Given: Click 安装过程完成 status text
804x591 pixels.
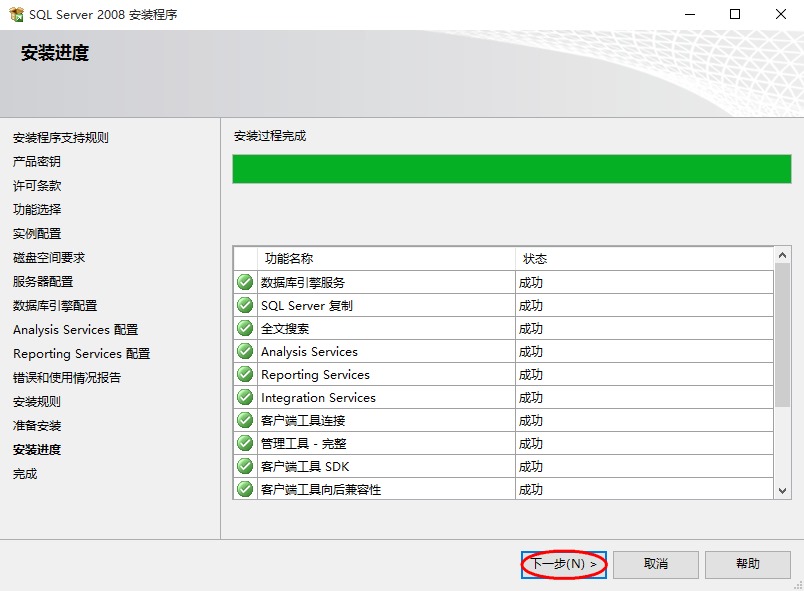Looking at the screenshot, I should [270, 136].
